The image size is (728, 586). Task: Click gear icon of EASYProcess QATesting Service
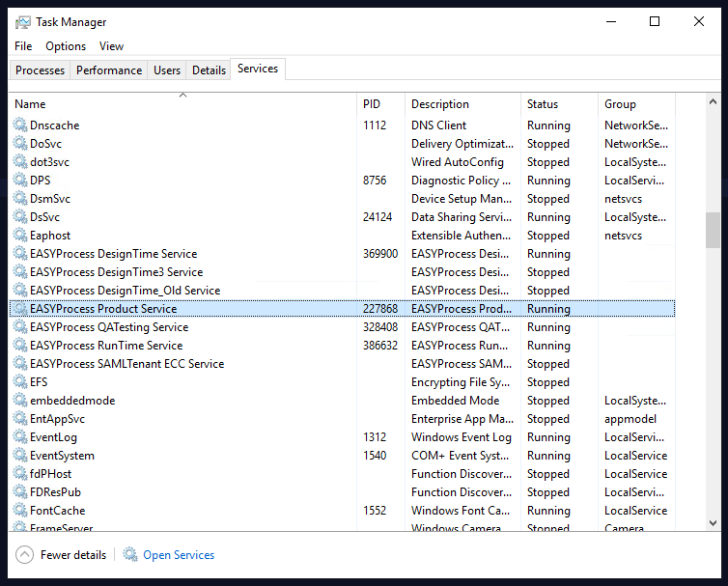[x=20, y=327]
